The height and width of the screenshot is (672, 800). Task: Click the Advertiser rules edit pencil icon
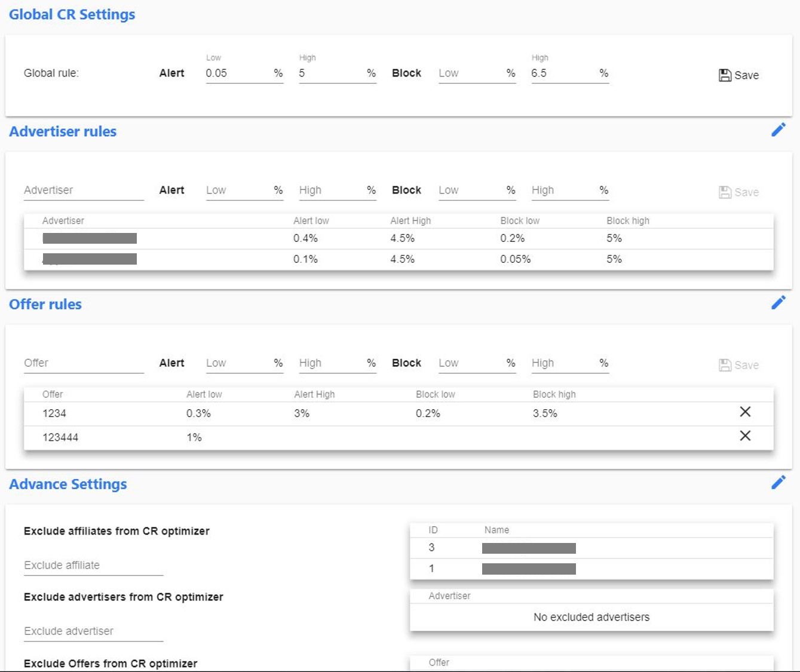click(778, 130)
